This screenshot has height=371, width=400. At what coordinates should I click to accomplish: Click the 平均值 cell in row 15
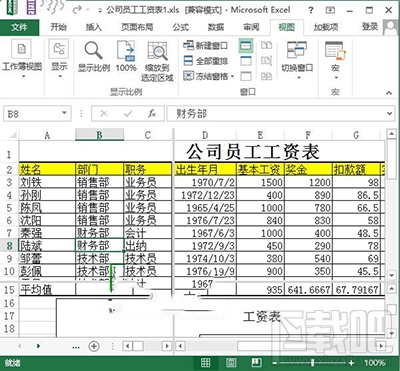click(x=47, y=289)
